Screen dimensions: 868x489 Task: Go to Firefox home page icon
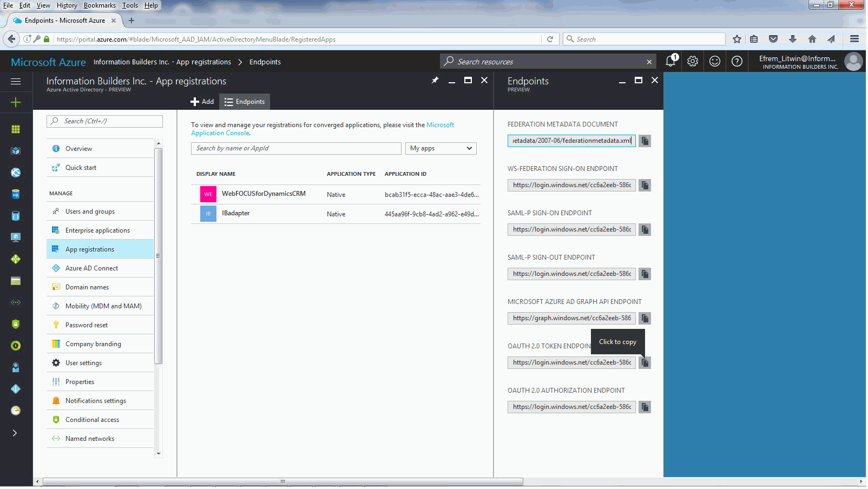(812, 39)
